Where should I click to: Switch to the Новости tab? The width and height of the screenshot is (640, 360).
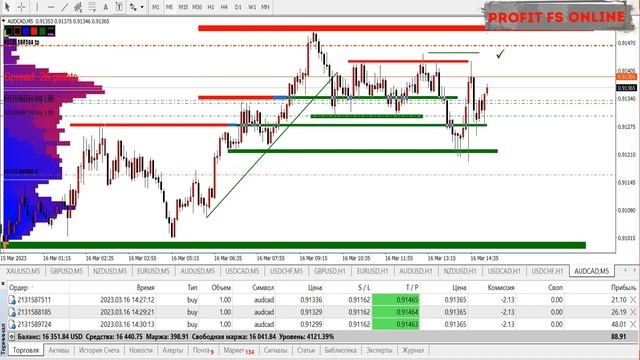(140, 350)
